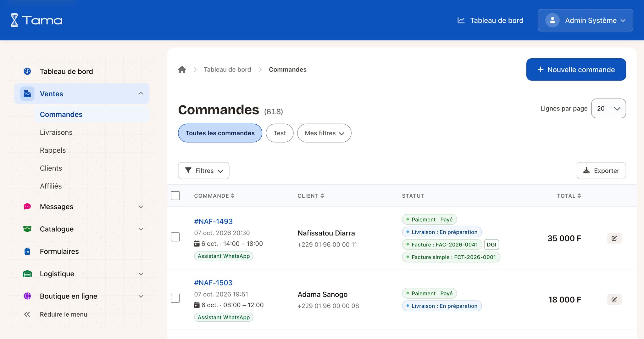Click the Ventes cash register icon
The image size is (644, 339).
point(27,94)
